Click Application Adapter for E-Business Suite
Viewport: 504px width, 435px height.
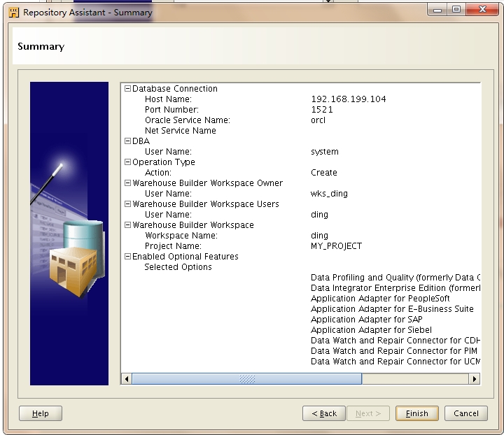(x=392, y=309)
